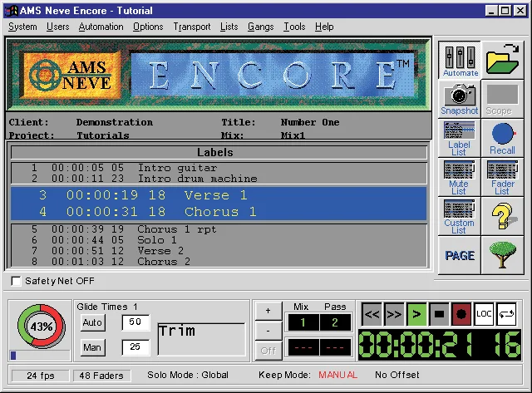Open the Automation menu
The width and height of the screenshot is (532, 393).
click(101, 27)
